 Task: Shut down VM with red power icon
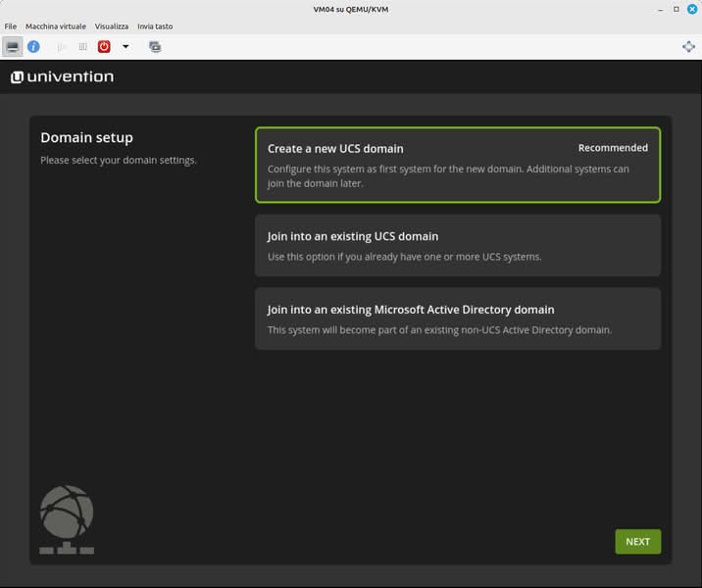point(104,46)
